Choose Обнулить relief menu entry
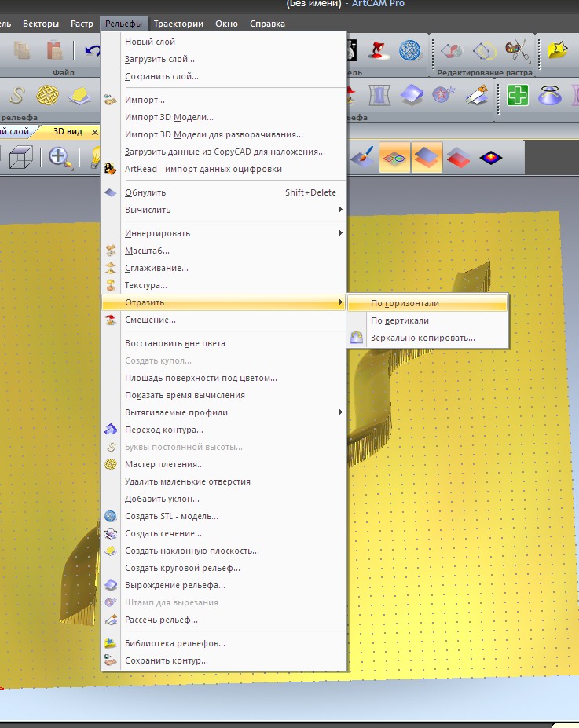Viewport: 579px width, 728px height. [x=224, y=192]
